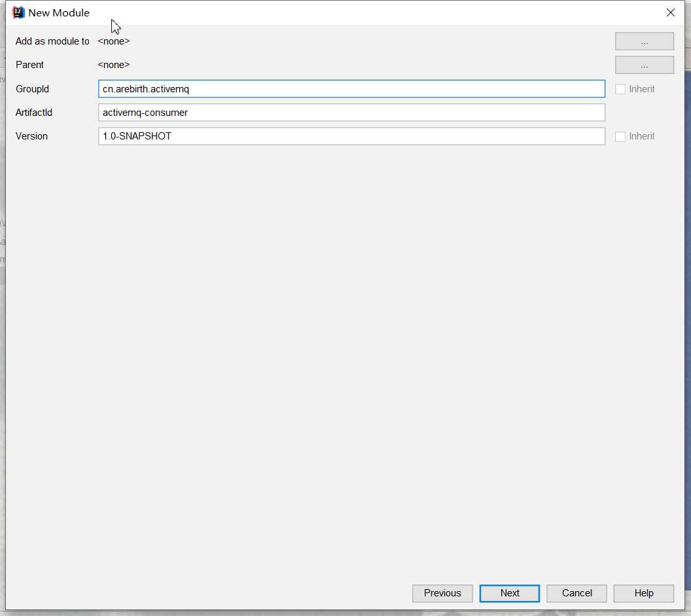The height and width of the screenshot is (616, 691).
Task: Open browse button for Add as module to
Action: pos(645,41)
